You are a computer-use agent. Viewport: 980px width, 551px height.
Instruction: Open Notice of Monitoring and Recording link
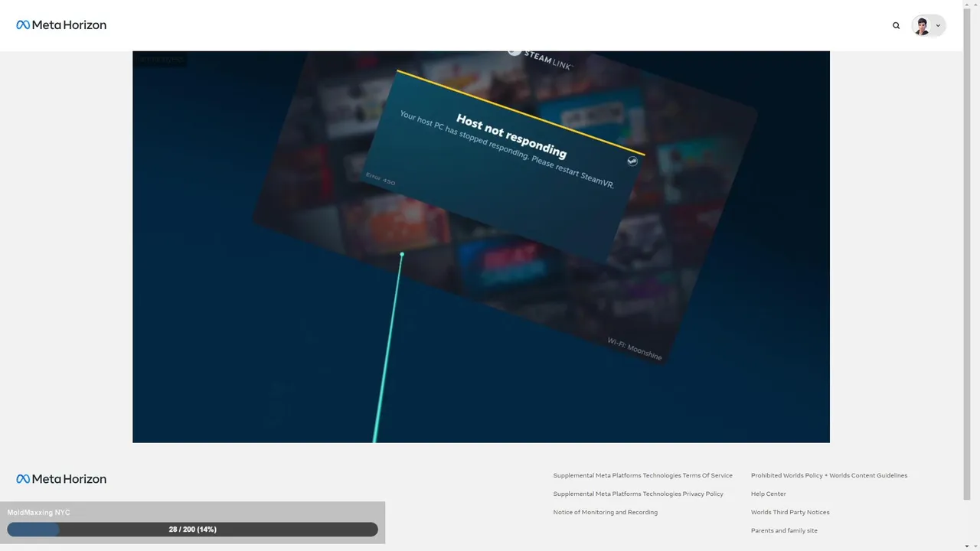click(605, 512)
